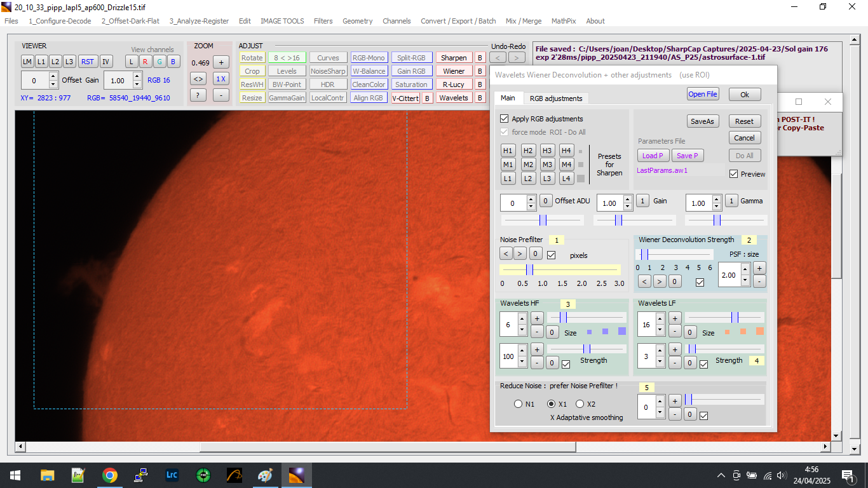Toggle Wavelets HF Strength checkbox

566,364
